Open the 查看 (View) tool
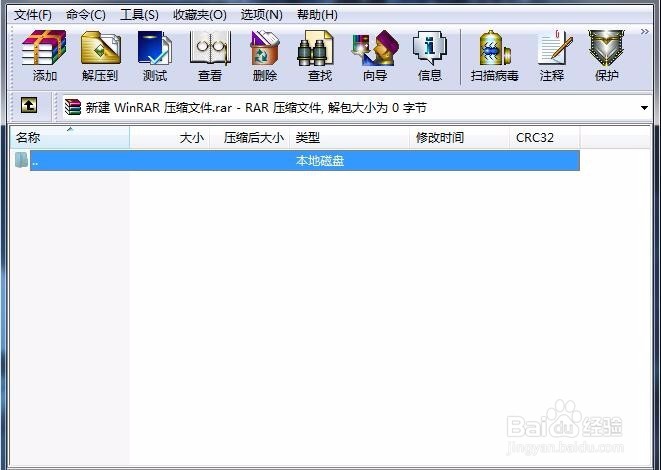661x470 pixels. pos(210,56)
